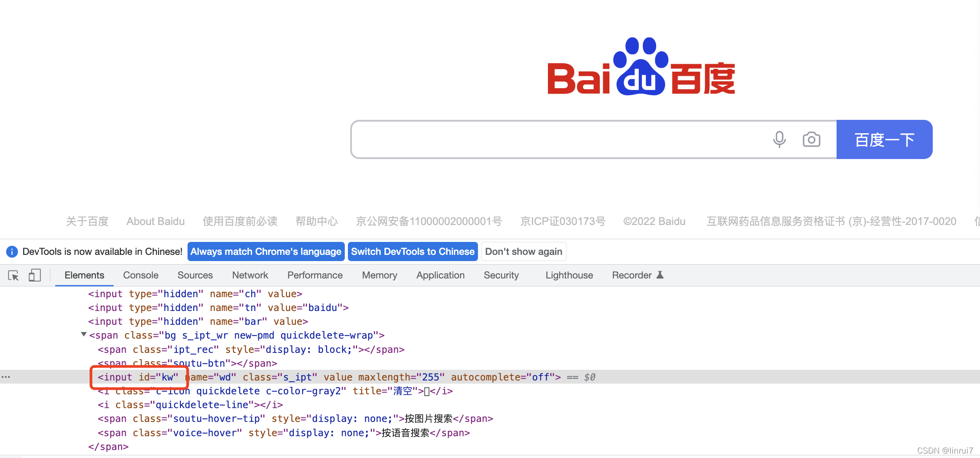Click the maxlength="255" attribute text

tap(401, 377)
